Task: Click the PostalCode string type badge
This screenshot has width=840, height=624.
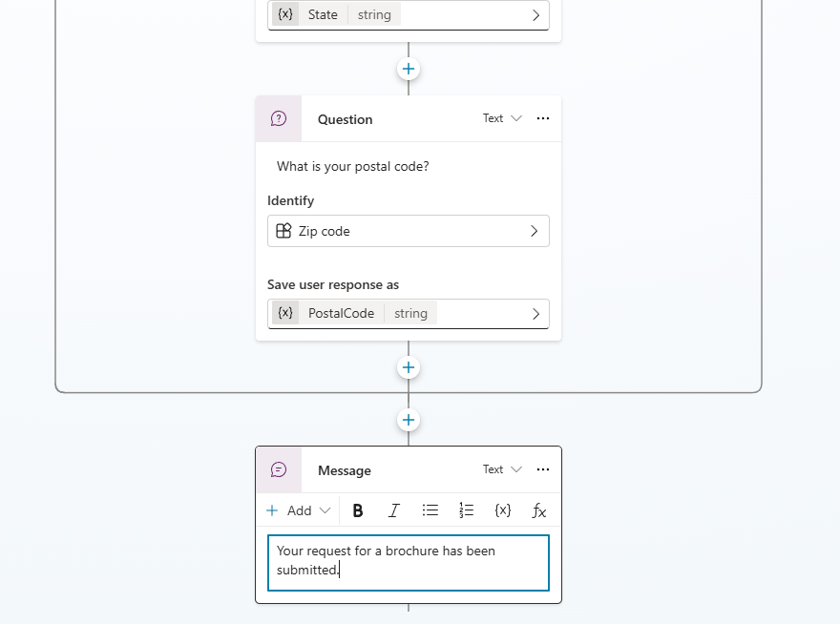Action: 410,313
